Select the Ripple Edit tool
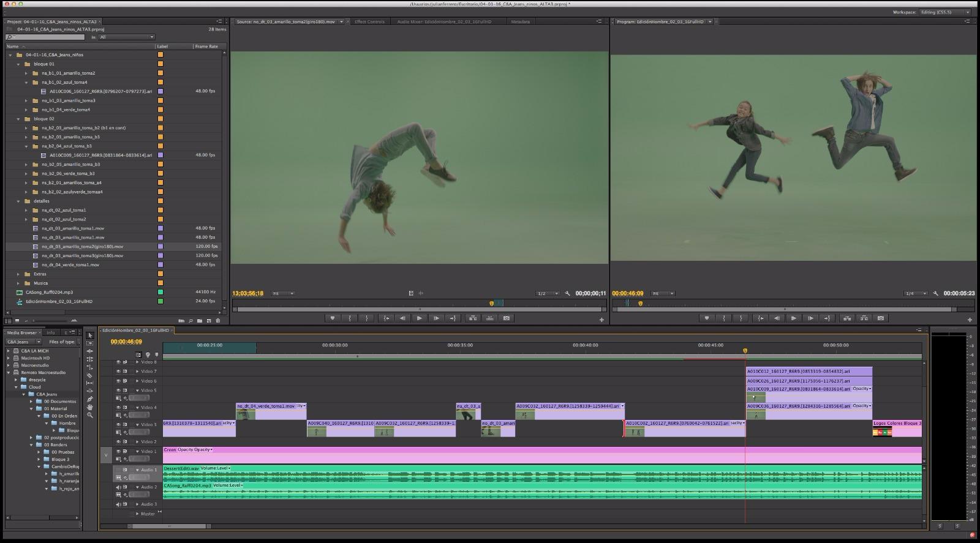The image size is (980, 543). point(90,351)
